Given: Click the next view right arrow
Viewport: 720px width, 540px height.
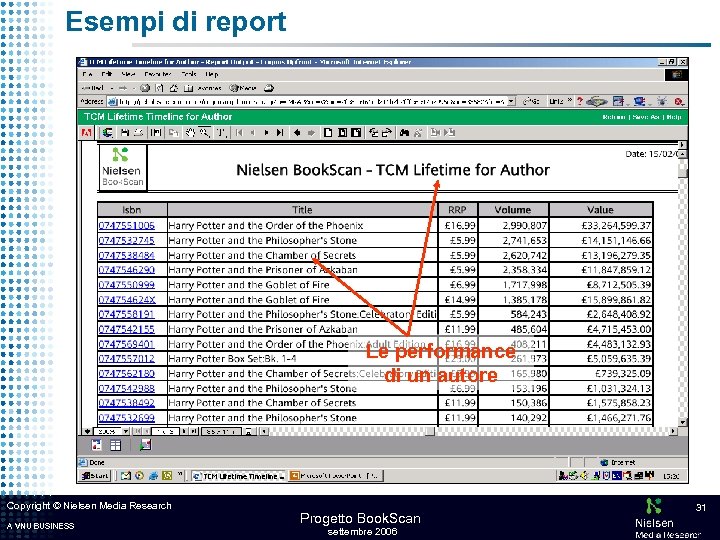Looking at the screenshot, I should (x=311, y=133).
